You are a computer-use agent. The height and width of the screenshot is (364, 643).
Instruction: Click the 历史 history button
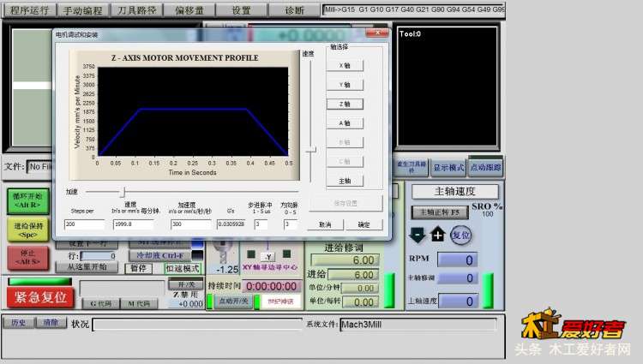(19, 323)
